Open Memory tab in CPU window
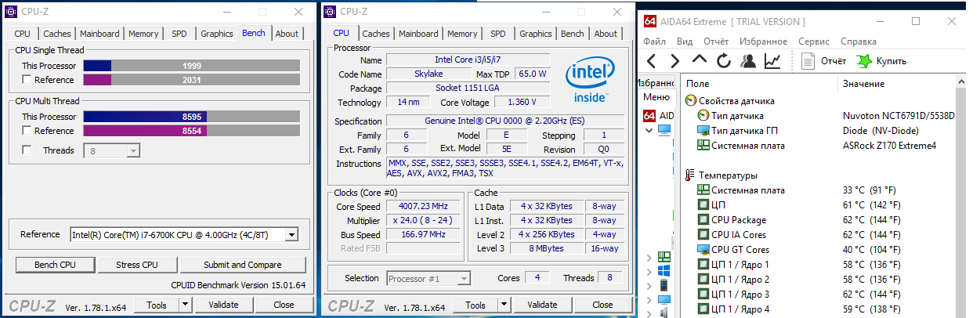 462,34
